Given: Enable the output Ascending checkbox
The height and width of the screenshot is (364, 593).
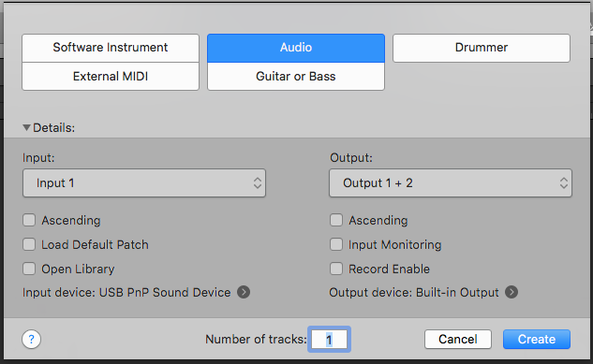Looking at the screenshot, I should (336, 220).
